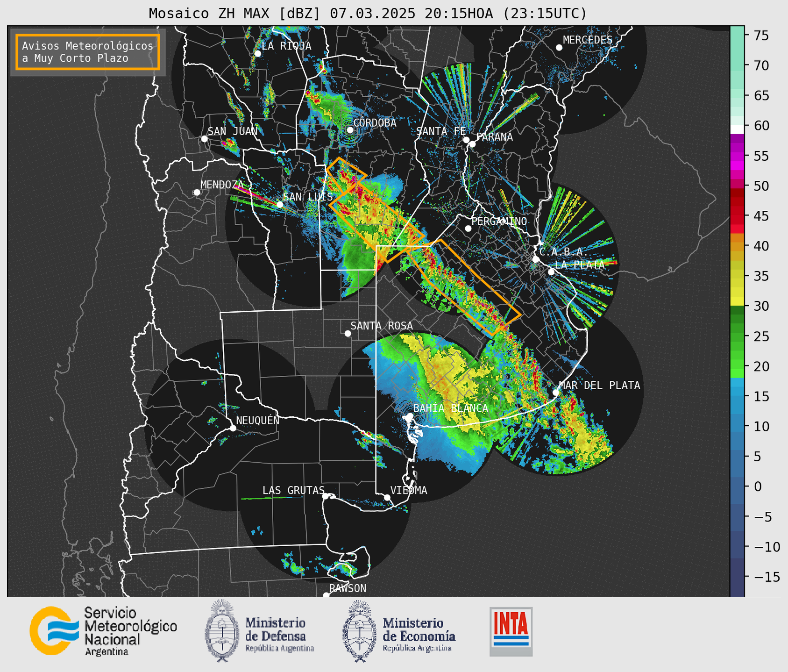Click the Avisos Meteorológicos legend box

[88, 52]
